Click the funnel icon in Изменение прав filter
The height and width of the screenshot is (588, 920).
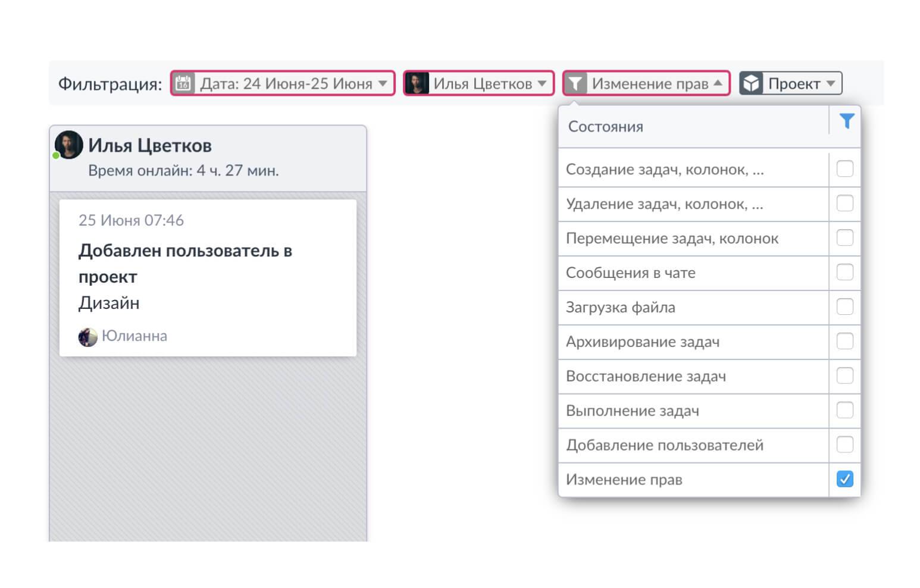(575, 83)
